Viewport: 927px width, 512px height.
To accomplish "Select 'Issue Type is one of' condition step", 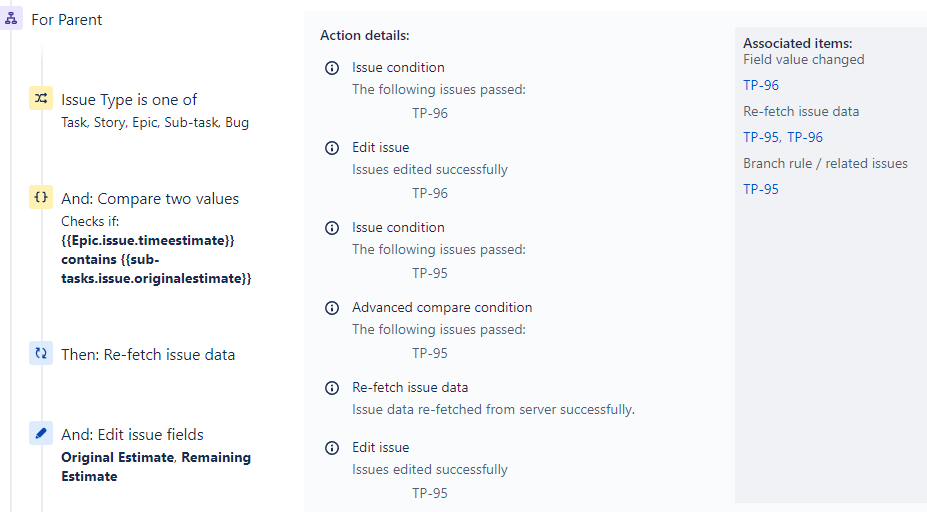I will tap(129, 100).
